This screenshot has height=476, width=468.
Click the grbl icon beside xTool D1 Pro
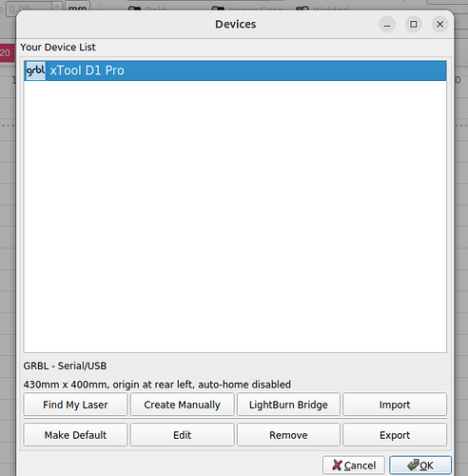click(35, 70)
